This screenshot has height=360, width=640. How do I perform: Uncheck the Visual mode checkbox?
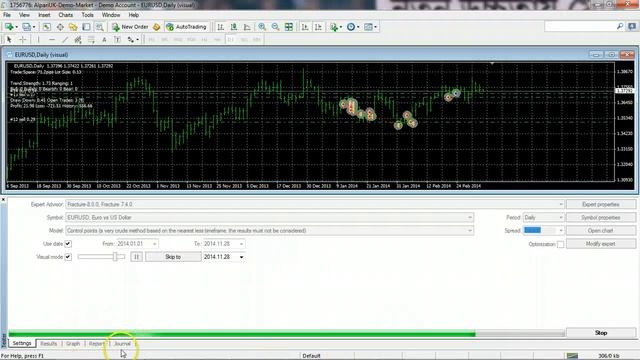tap(68, 257)
